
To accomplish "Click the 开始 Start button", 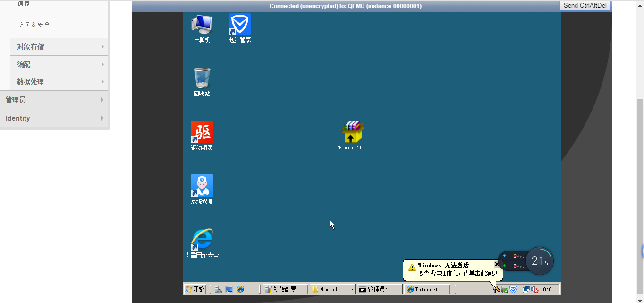I will coord(195,289).
